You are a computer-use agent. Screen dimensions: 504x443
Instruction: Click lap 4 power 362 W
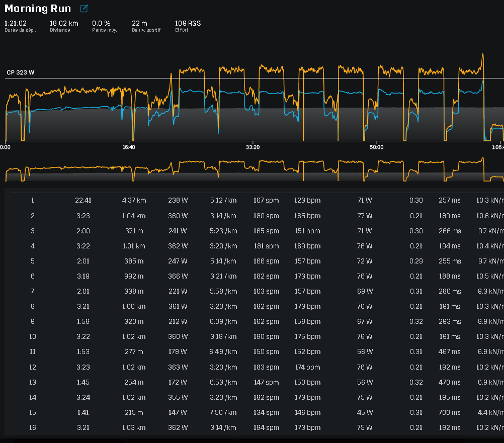pos(178,246)
